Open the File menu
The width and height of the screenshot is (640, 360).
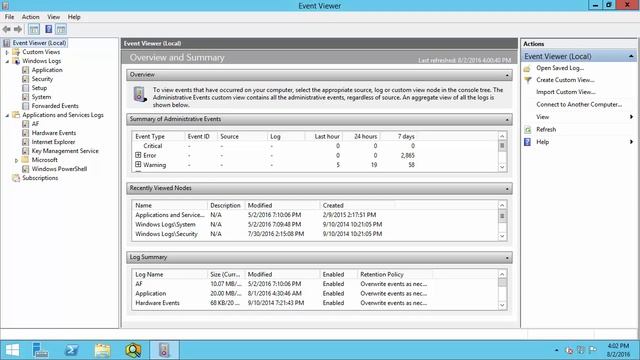coord(9,17)
